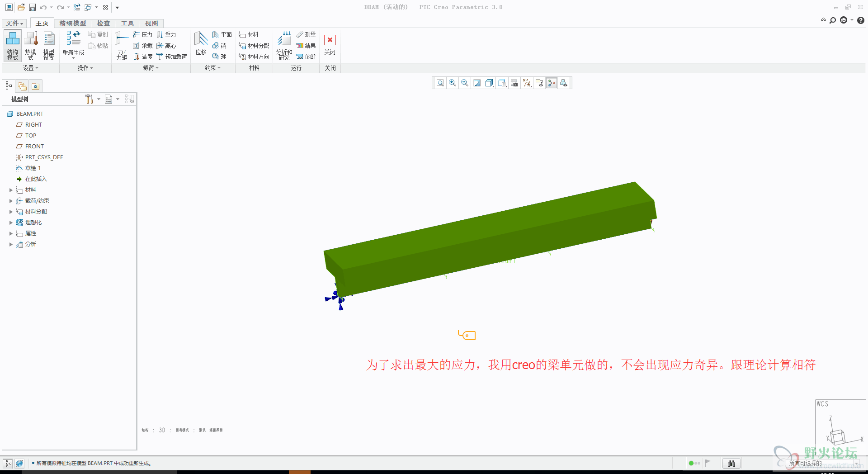Open the 文件 (File) menu
Screen dimensions: 868x474
[14, 23]
